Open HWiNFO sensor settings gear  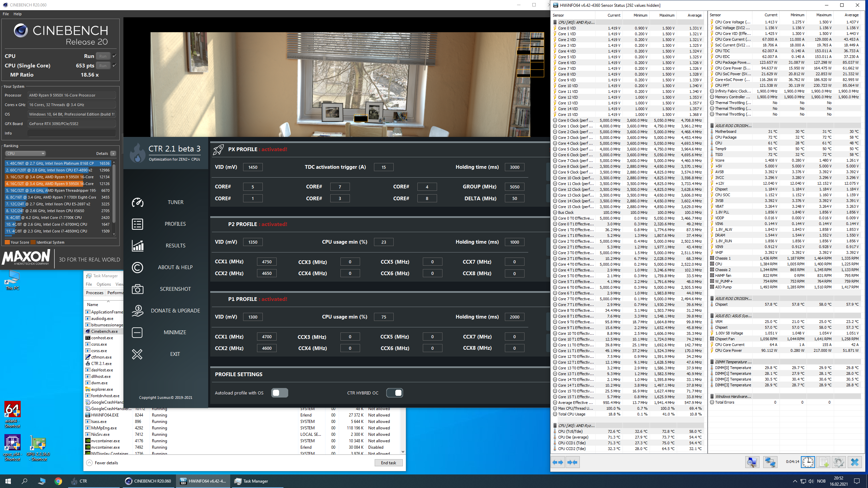839,462
